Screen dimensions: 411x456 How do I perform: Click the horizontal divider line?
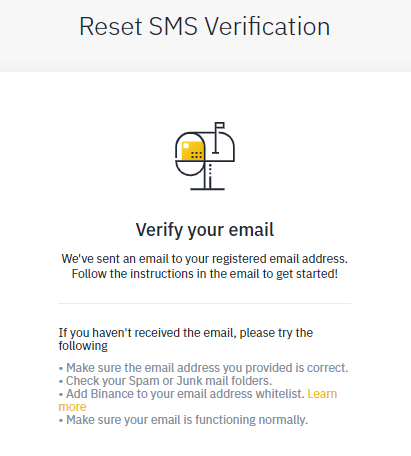[x=205, y=303]
